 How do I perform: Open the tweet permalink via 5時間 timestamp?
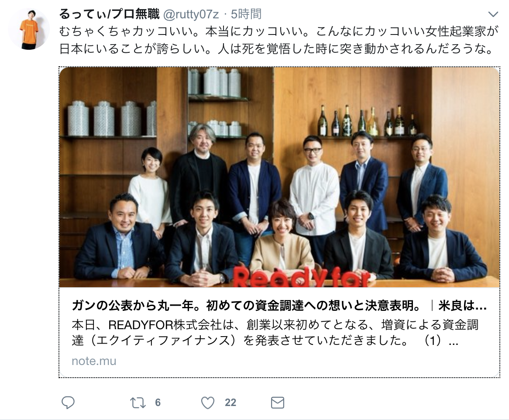tap(246, 14)
